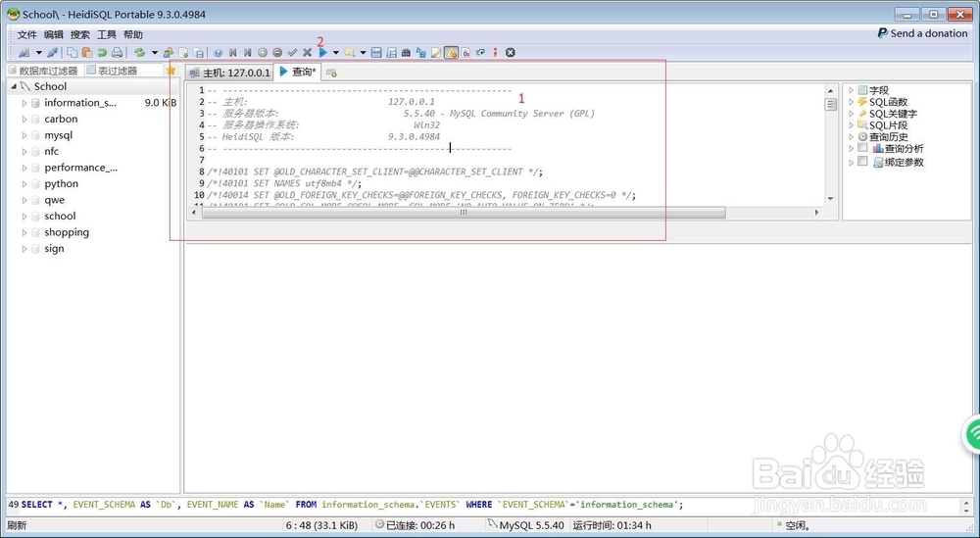The image size is (980, 538).
Task: Click the green undo arrow icon
Action: 102,53
